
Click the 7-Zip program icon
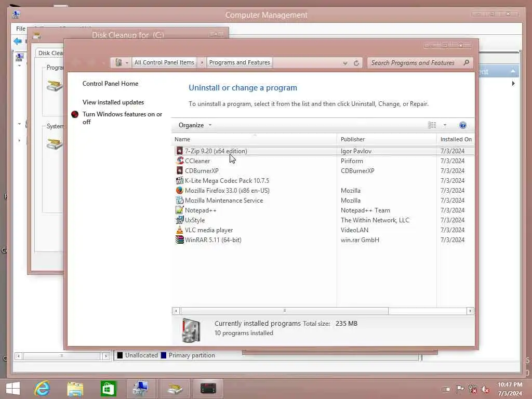tap(179, 151)
